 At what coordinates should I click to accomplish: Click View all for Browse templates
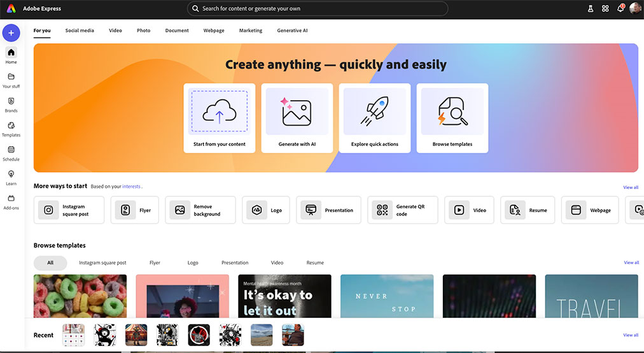(x=631, y=263)
